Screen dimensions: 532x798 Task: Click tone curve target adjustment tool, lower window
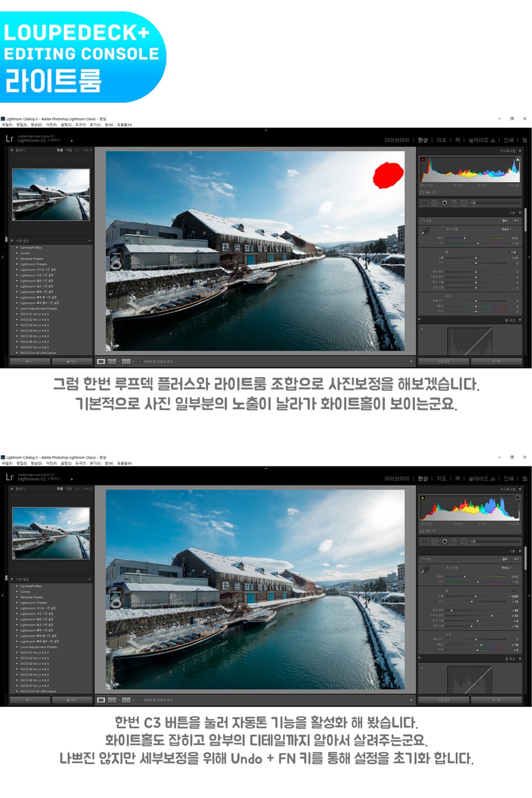[x=421, y=667]
